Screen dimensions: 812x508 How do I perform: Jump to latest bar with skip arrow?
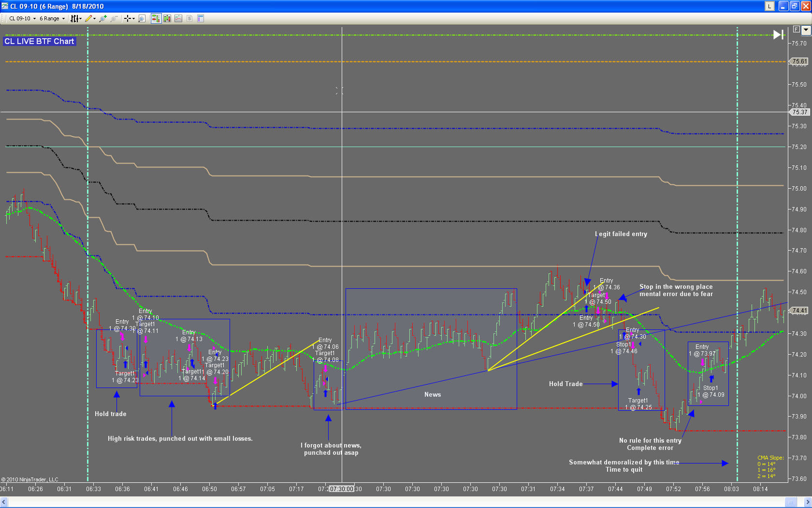click(x=778, y=35)
